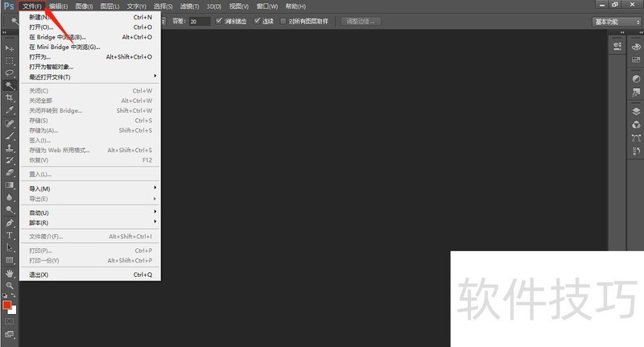The height and width of the screenshot is (347, 644).
Task: Open the Paths panel icon
Action: (636, 138)
